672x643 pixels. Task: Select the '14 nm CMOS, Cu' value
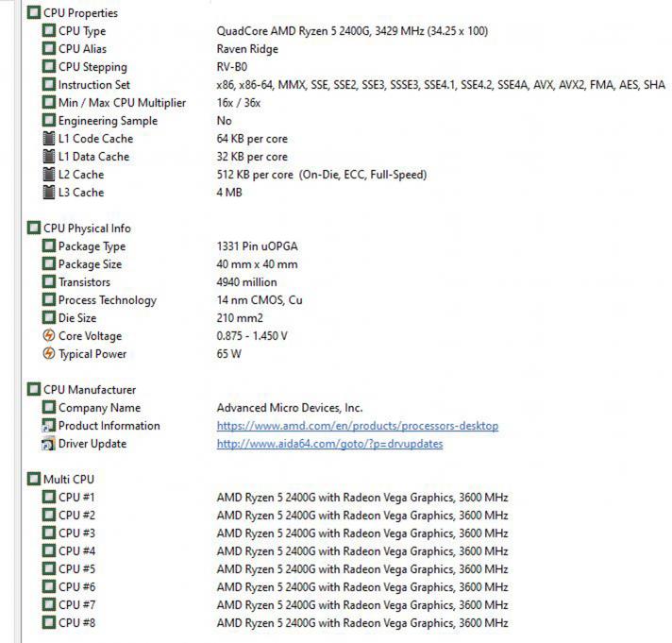(x=260, y=300)
